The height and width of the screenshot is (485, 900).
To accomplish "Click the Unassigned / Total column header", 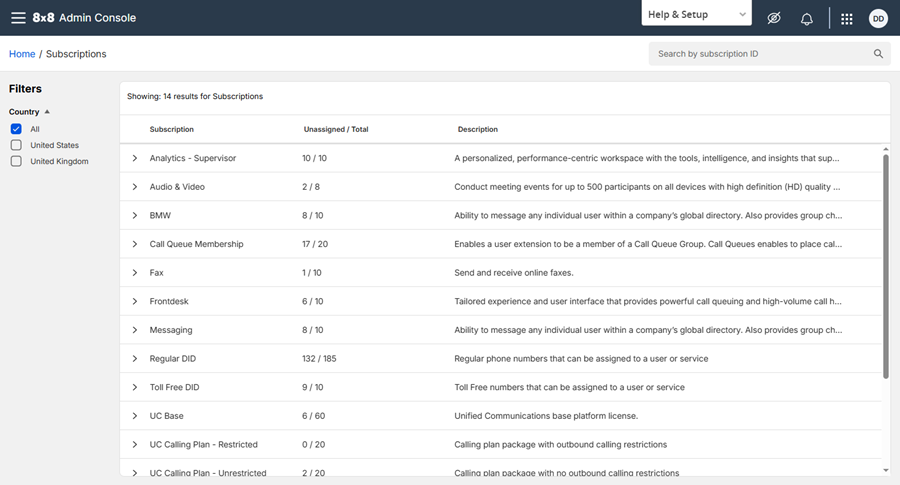I will [x=336, y=129].
